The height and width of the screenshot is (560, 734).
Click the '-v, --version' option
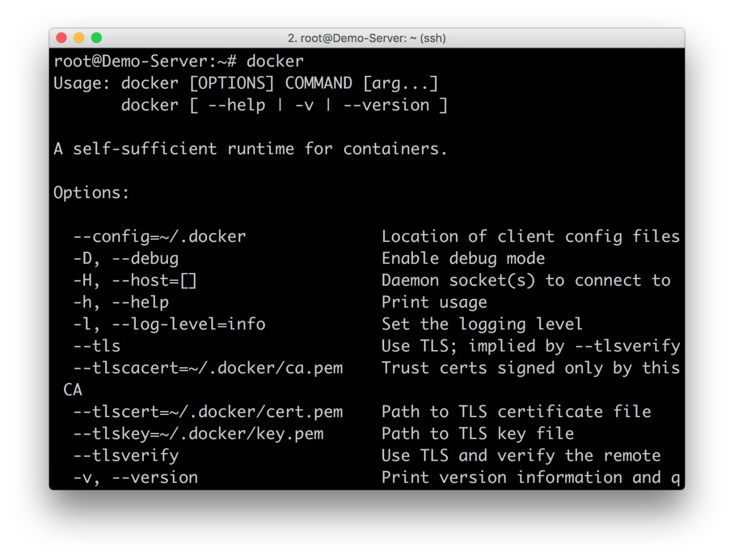(x=136, y=478)
